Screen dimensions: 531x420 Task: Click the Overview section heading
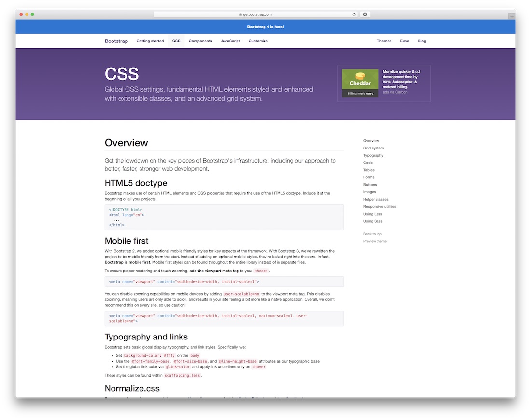point(126,143)
